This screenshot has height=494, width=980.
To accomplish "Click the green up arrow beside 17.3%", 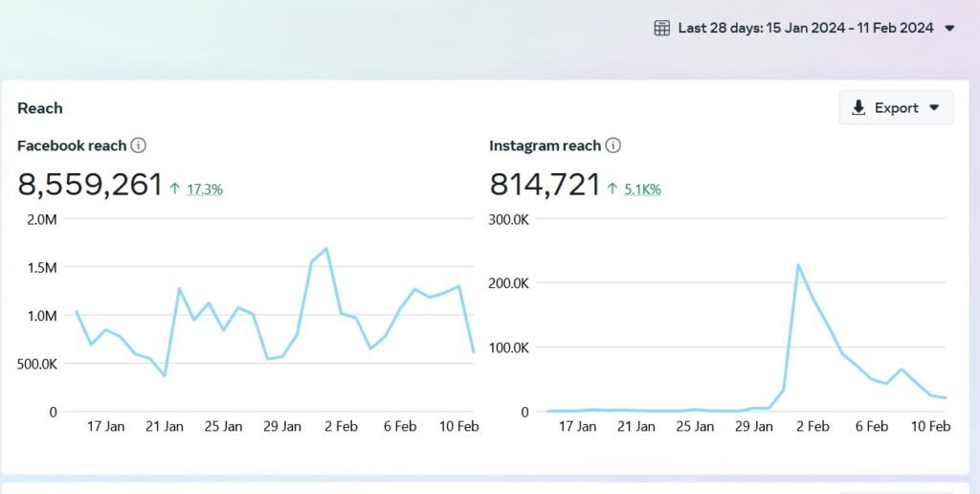I will [x=175, y=190].
